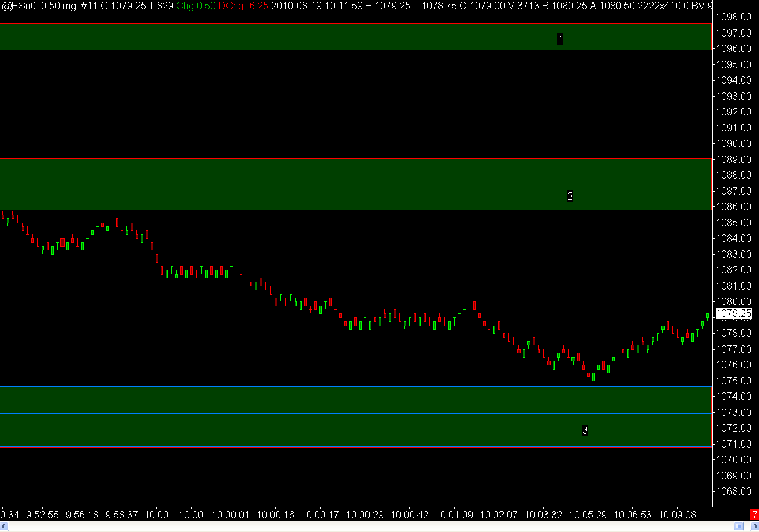Screen dimensions: 759x532
Task: Select the red horizontal line at 1096.00
Action: 356,50
